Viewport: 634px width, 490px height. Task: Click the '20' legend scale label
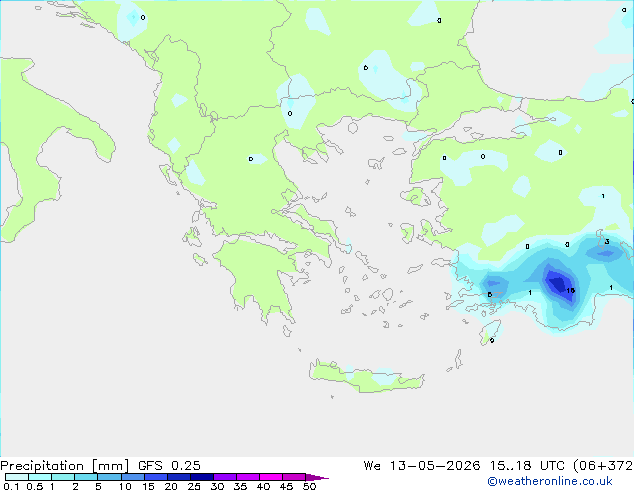pyautogui.click(x=171, y=486)
